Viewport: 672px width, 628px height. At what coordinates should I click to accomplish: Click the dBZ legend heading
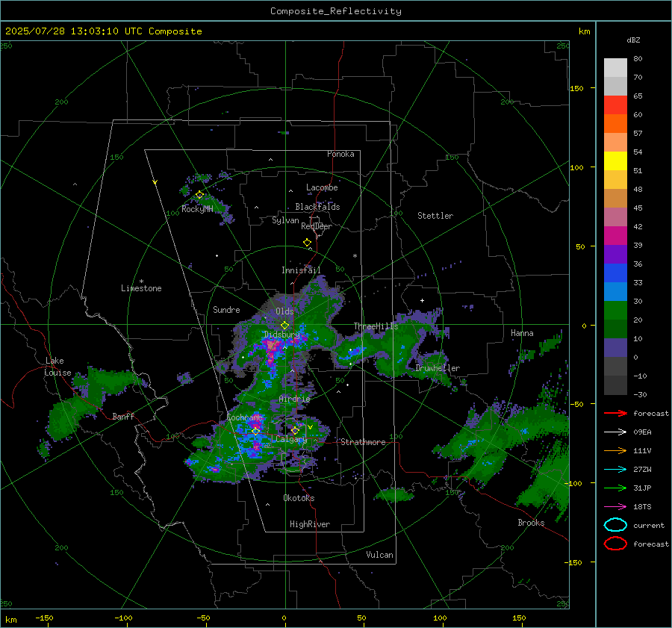click(633, 40)
